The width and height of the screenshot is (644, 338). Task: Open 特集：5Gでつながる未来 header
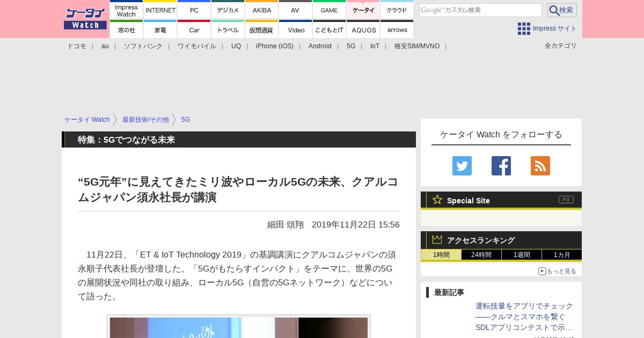(126, 139)
